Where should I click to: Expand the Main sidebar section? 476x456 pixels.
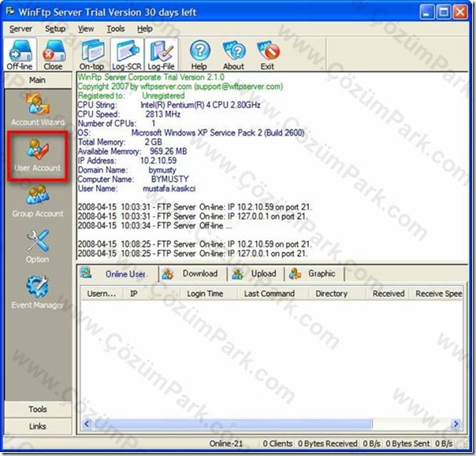click(x=38, y=80)
